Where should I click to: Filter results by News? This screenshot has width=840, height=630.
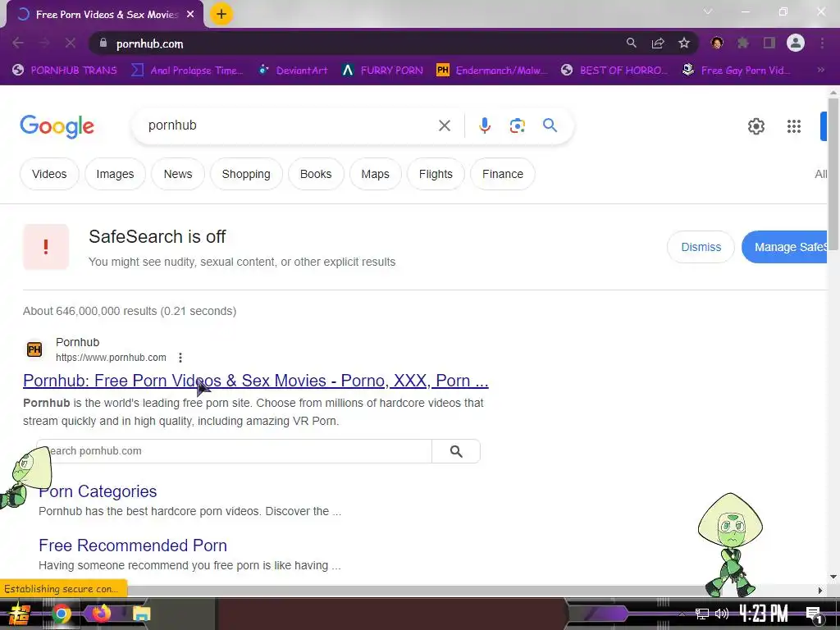click(178, 174)
